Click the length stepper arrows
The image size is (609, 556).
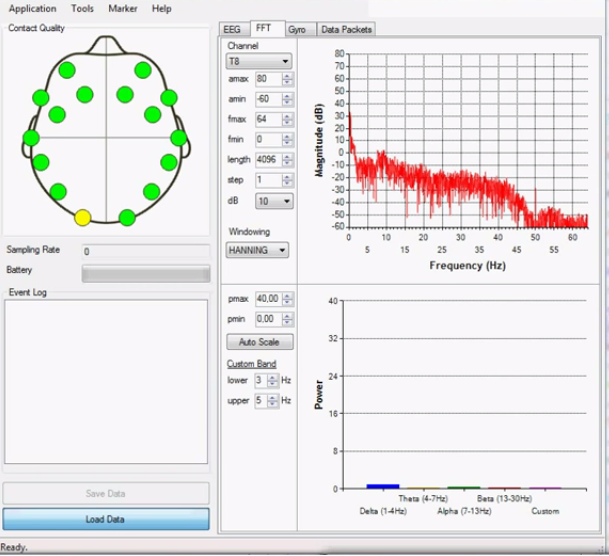click(x=287, y=160)
